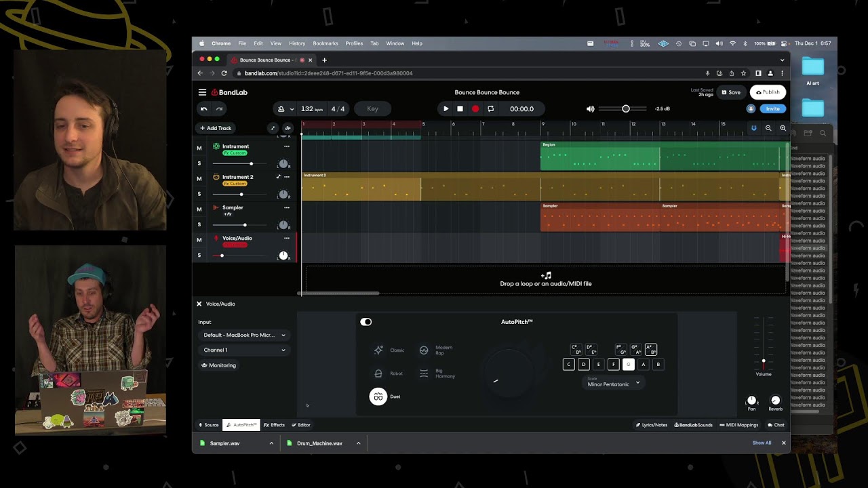Click the Save button
The width and height of the screenshot is (868, 488).
coord(731,92)
